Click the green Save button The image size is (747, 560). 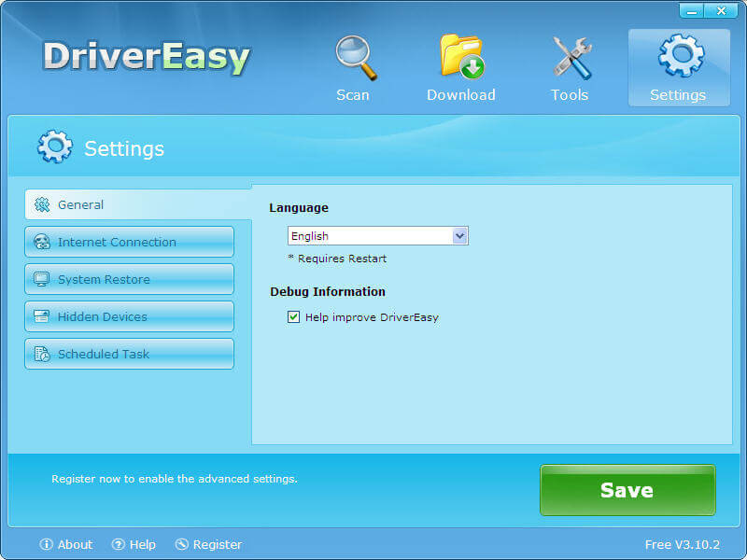click(x=627, y=490)
